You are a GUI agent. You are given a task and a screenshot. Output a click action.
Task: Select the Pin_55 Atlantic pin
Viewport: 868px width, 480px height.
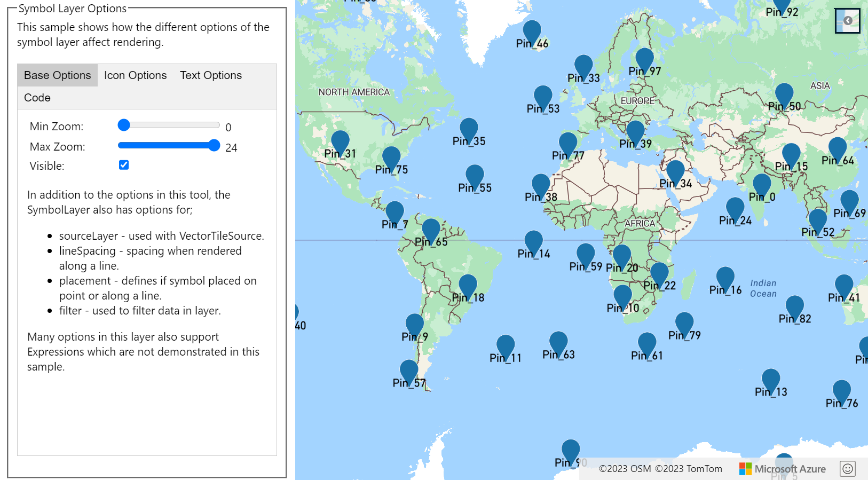[475, 176]
